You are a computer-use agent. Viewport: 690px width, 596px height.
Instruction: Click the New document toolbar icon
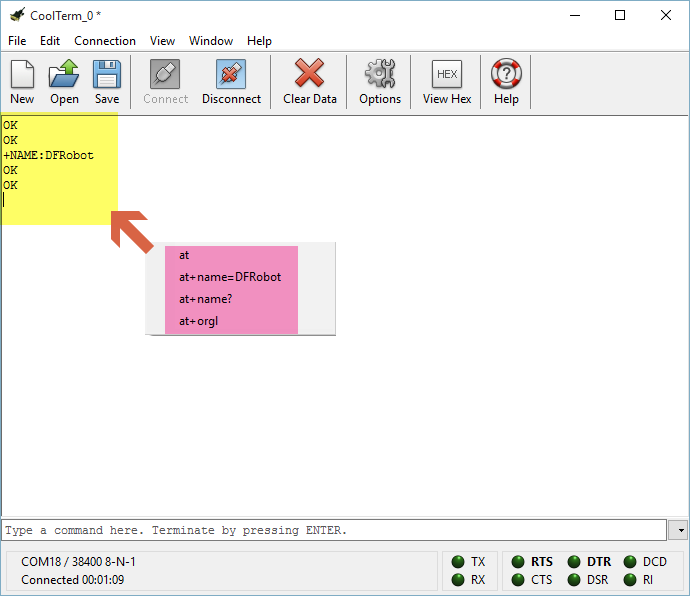(22, 74)
